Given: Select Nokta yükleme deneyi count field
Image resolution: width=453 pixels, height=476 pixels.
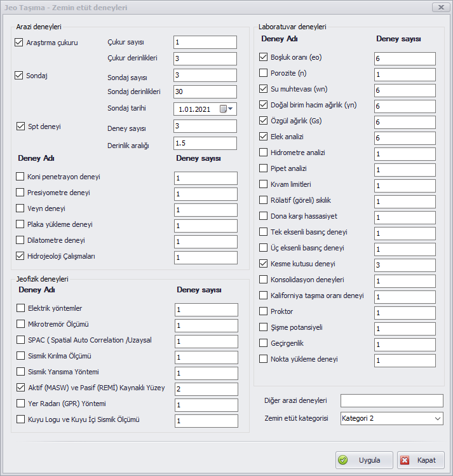Looking at the screenshot, I should point(405,360).
